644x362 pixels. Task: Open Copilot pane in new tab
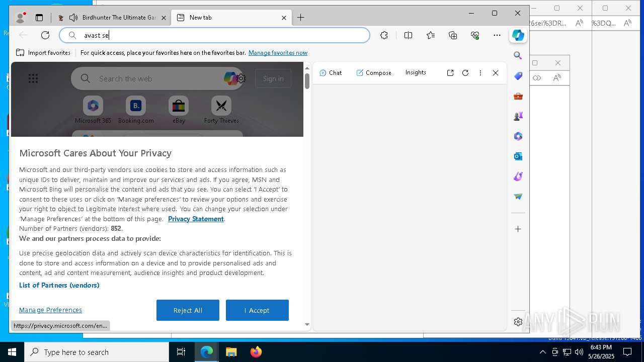450,73
